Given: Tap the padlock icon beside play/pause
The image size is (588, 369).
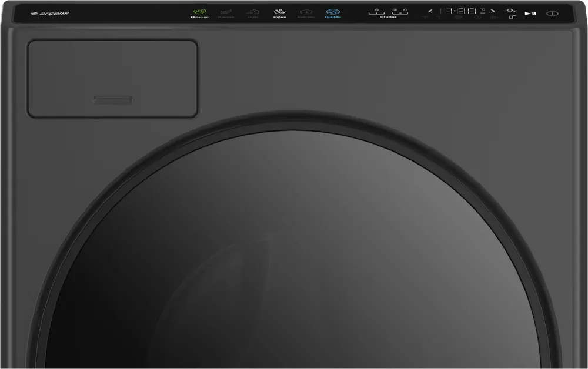Looking at the screenshot, I should 512,16.
